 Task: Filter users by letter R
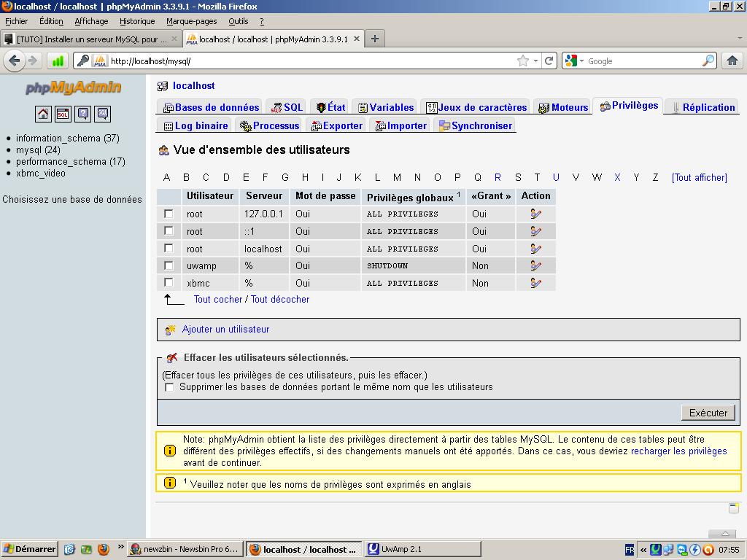[498, 177]
